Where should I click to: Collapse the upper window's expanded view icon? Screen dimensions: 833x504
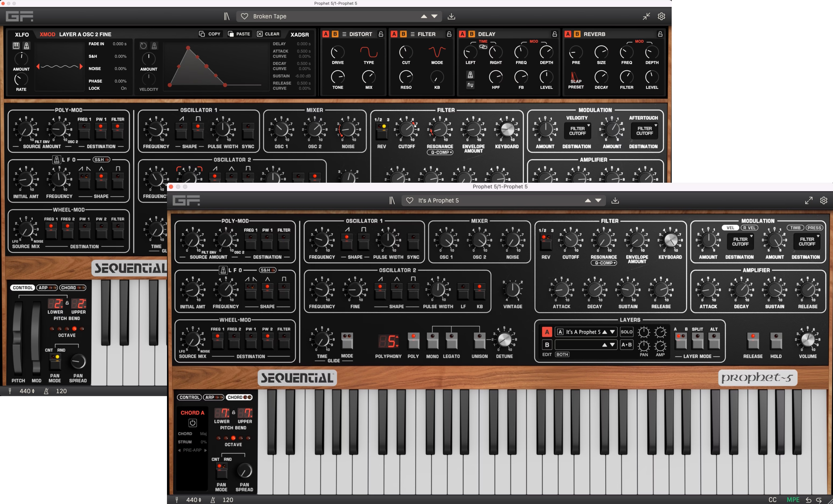646,16
